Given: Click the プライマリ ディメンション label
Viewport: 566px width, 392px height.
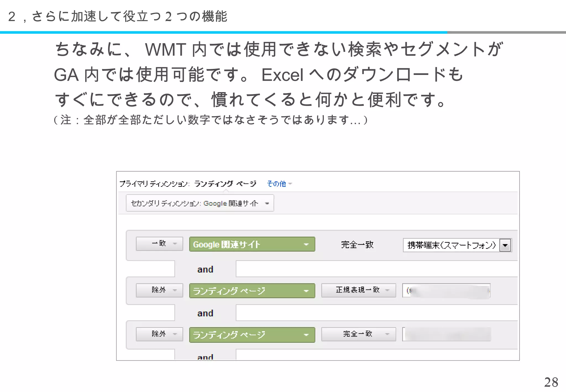Looking at the screenshot, I should click(154, 184).
